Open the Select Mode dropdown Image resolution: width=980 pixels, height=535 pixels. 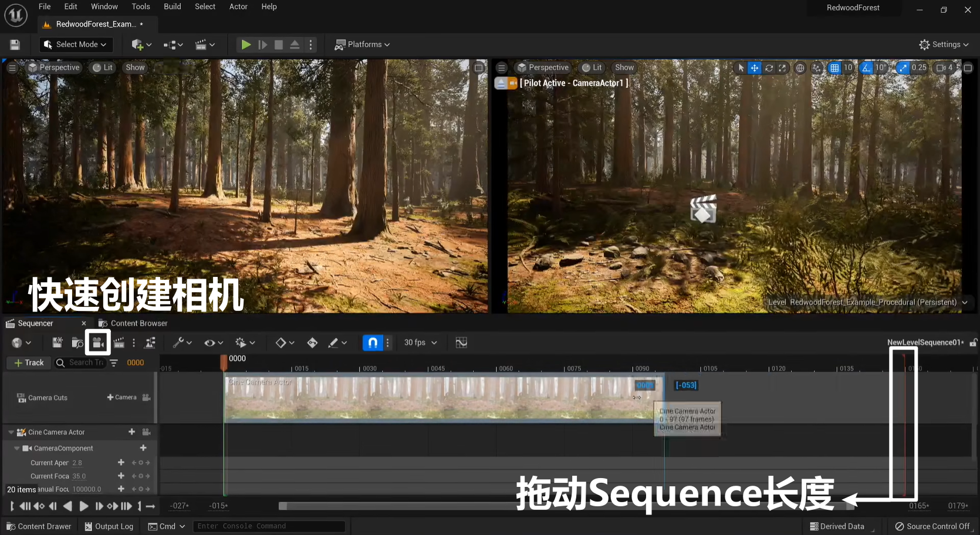pyautogui.click(x=75, y=45)
